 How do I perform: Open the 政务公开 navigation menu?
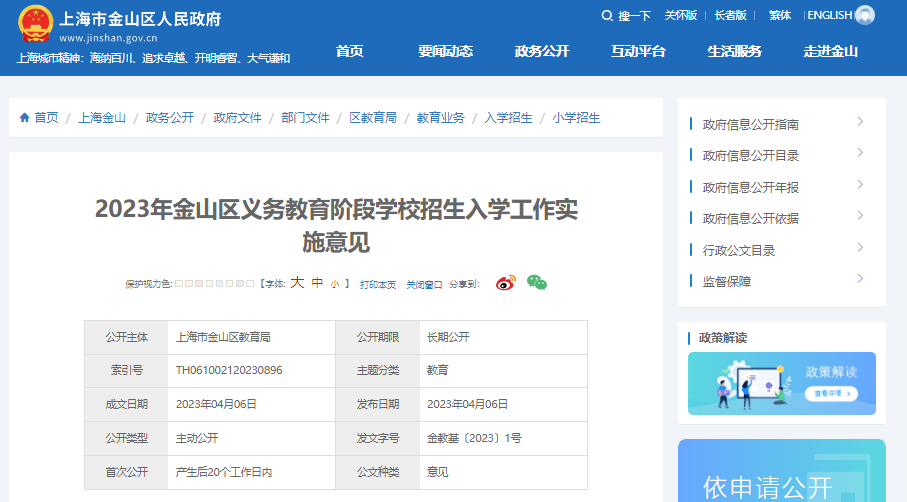coord(542,52)
